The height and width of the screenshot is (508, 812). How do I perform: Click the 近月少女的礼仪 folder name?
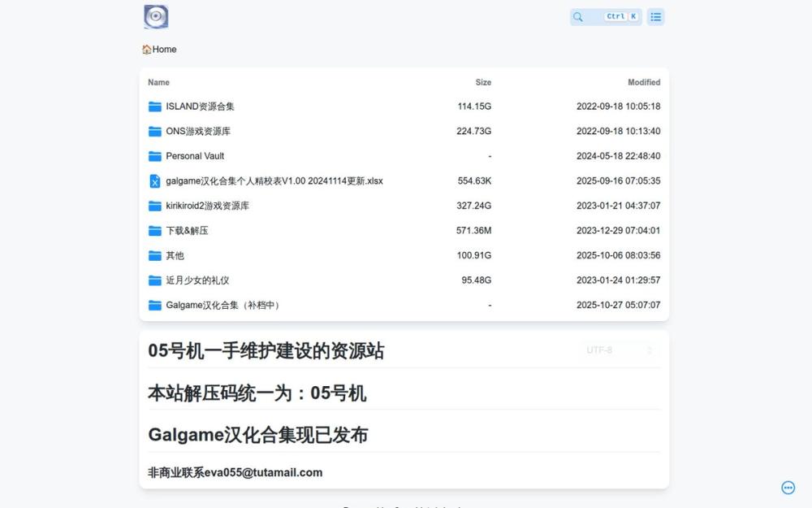pyautogui.click(x=197, y=281)
